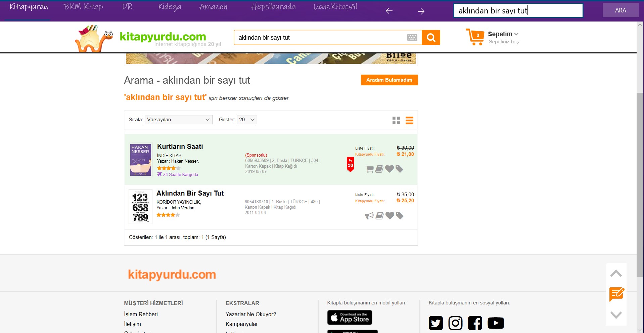The image size is (644, 333).
Task: Open İletişim footer link
Action: click(x=132, y=324)
